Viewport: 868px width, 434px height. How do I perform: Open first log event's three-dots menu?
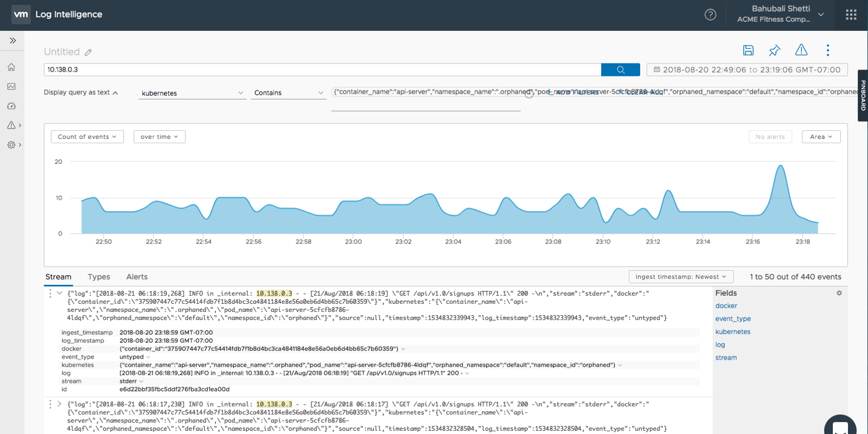click(50, 293)
